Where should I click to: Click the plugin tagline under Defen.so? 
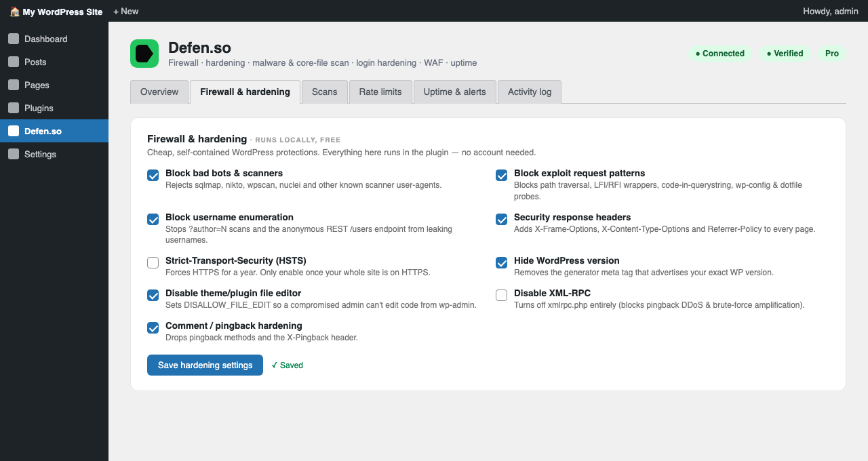click(322, 63)
